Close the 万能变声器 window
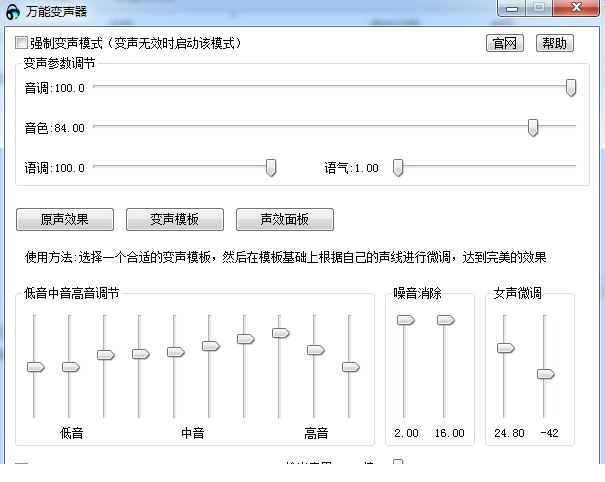 click(x=576, y=8)
